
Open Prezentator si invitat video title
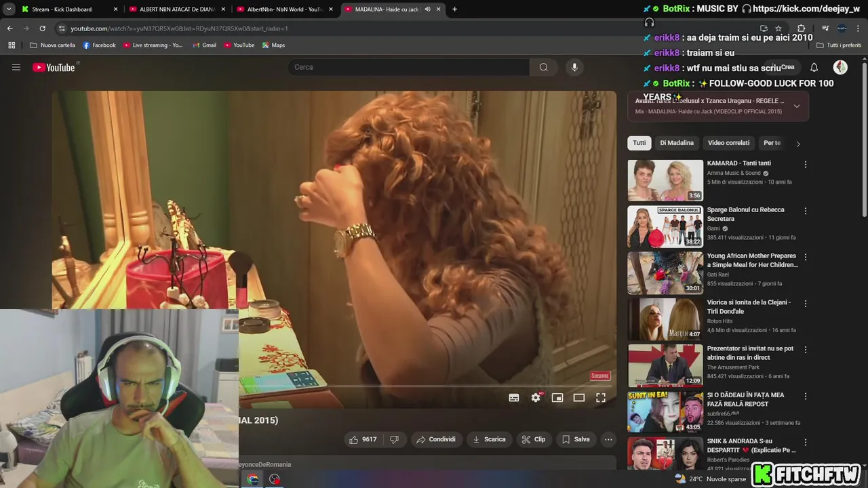point(750,353)
